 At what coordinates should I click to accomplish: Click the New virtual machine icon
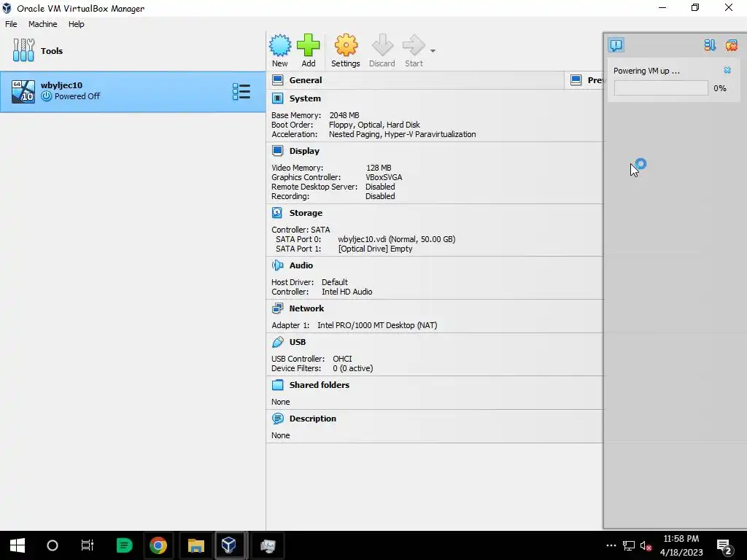[279, 45]
